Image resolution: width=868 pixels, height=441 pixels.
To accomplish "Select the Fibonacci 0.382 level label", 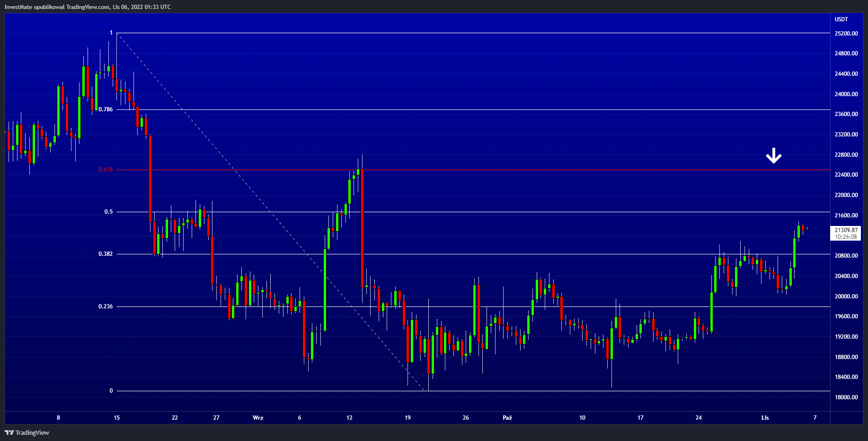I will (x=106, y=254).
